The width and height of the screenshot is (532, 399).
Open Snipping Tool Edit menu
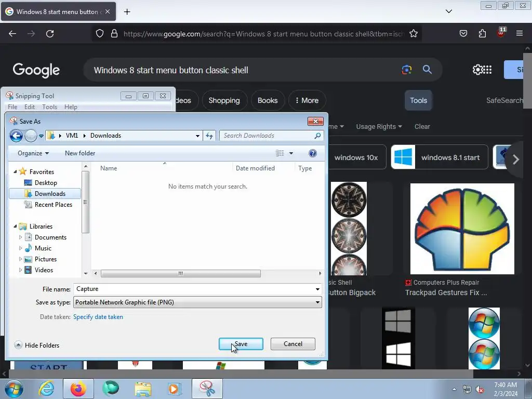click(30, 107)
